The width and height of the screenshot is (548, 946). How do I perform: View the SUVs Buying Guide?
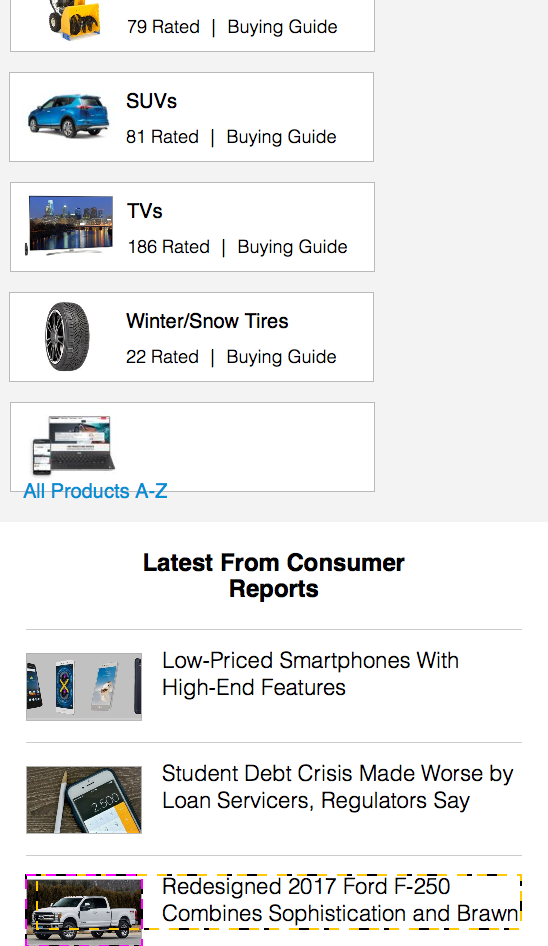tap(281, 137)
